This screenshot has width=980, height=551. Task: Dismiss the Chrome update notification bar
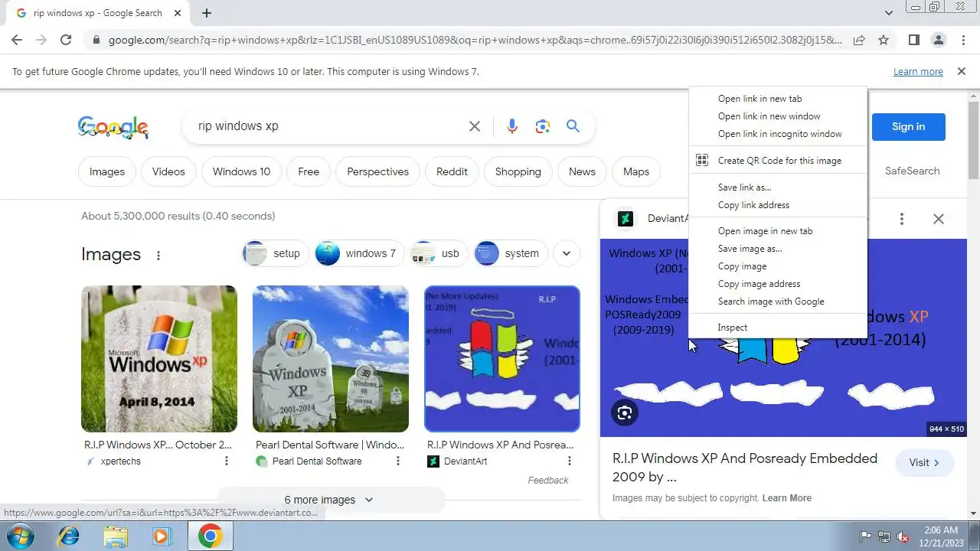point(961,71)
